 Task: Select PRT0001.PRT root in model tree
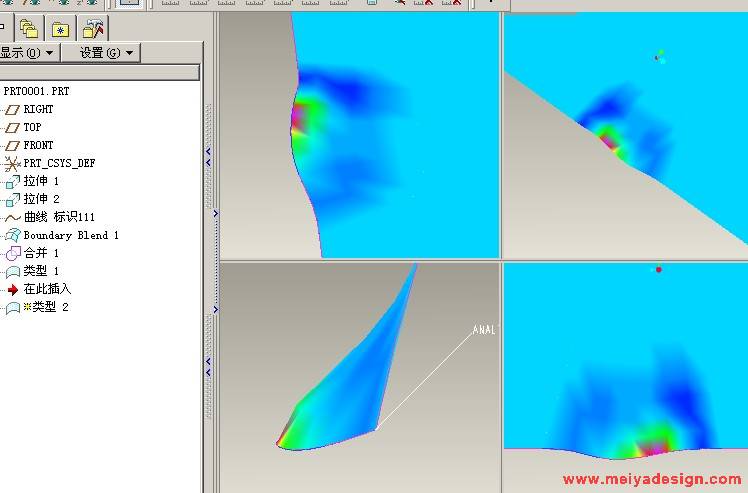click(36, 91)
